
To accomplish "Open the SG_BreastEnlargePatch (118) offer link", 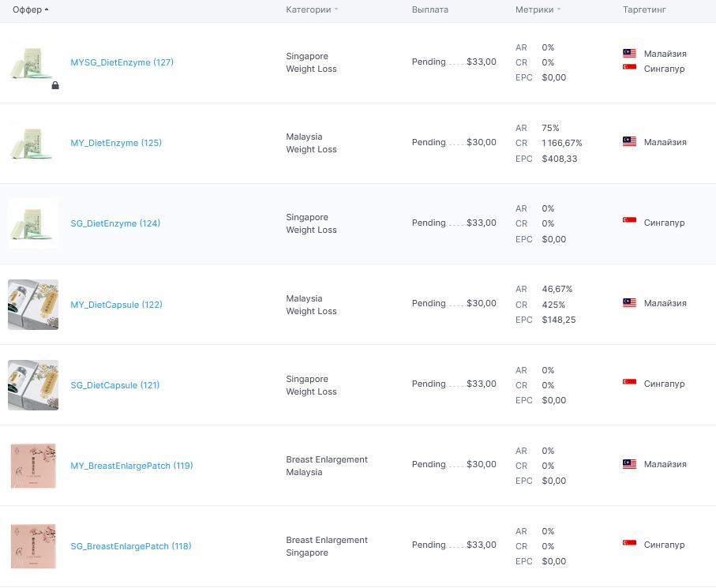I will pos(131,546).
